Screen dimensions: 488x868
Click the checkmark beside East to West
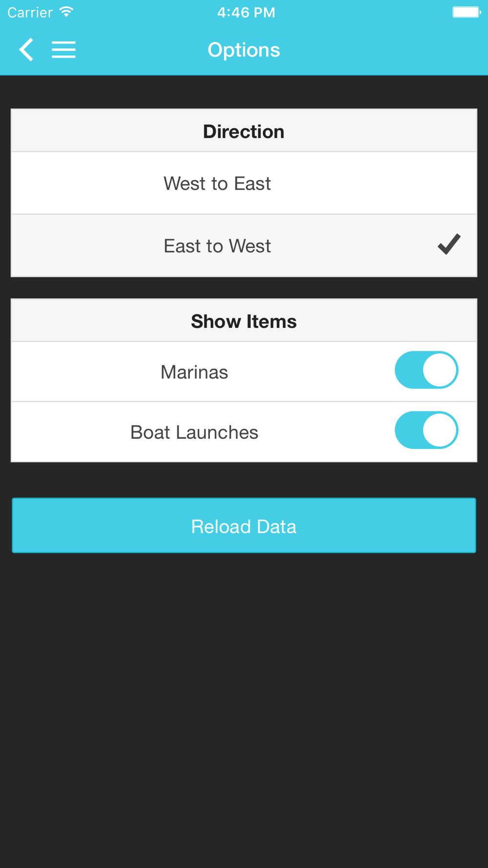coord(449,245)
